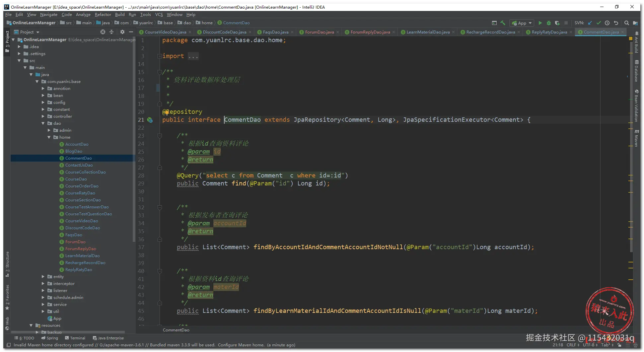Run the App configuration
This screenshot has width=644, height=352.
(540, 23)
